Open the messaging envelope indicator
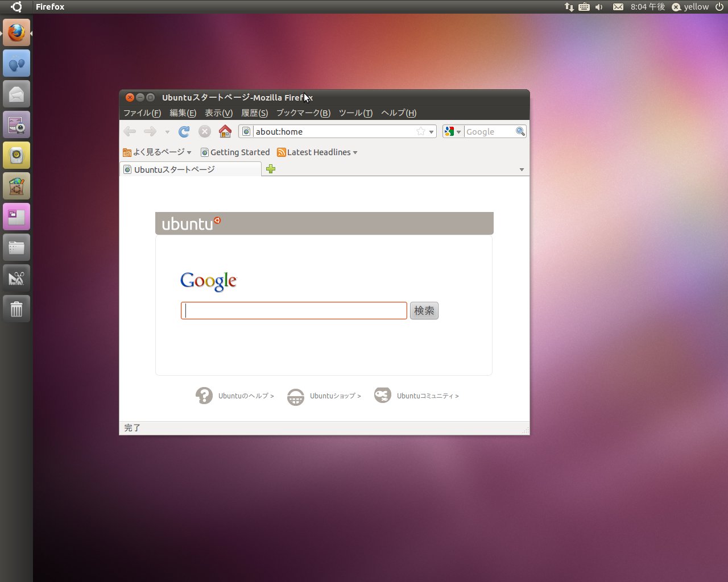Viewport: 728px width, 582px height. 618,7
